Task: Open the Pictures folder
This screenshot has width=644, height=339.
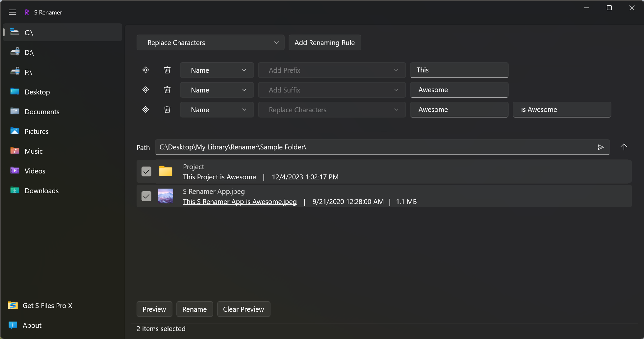Action: tap(63, 131)
